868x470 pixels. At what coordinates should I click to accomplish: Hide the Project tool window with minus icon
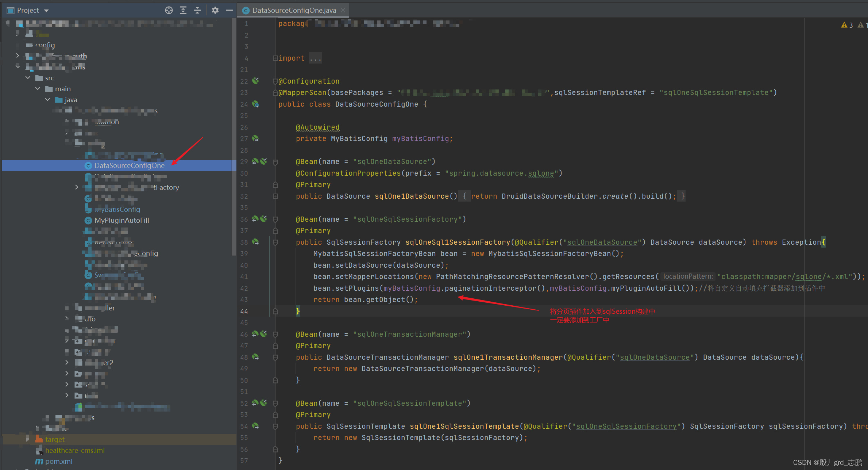[229, 10]
